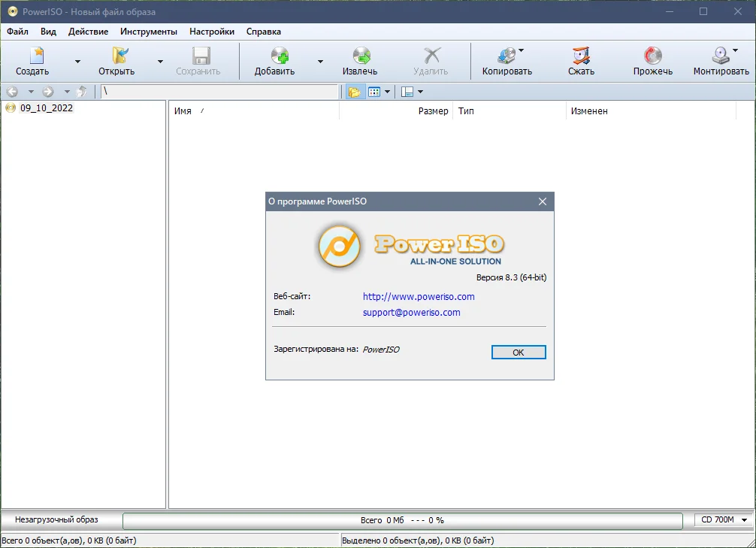Close the О программе PowerISO dialog
Viewport: 756px width, 548px height.
543,201
